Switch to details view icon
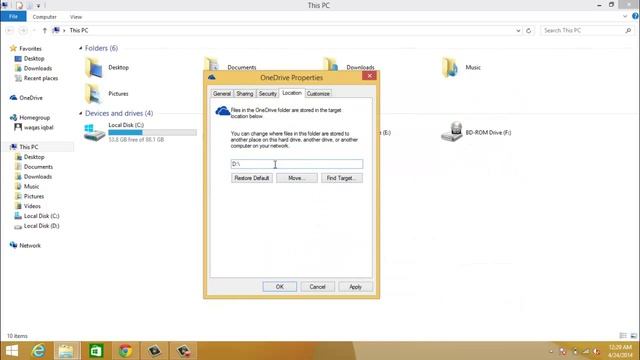Viewport: 640px width, 360px height. coord(623,336)
